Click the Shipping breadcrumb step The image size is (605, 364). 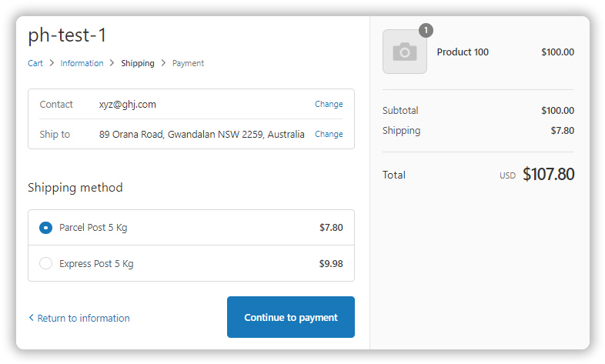click(138, 63)
